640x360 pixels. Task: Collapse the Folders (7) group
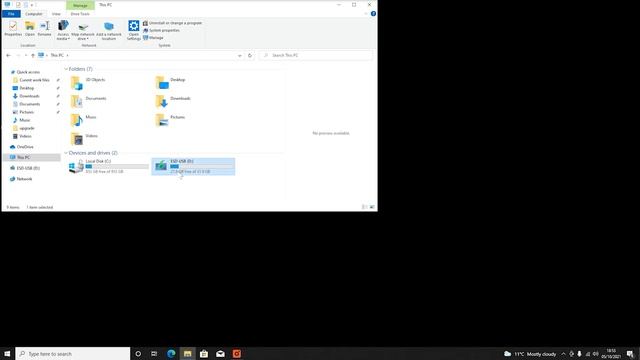pos(66,69)
